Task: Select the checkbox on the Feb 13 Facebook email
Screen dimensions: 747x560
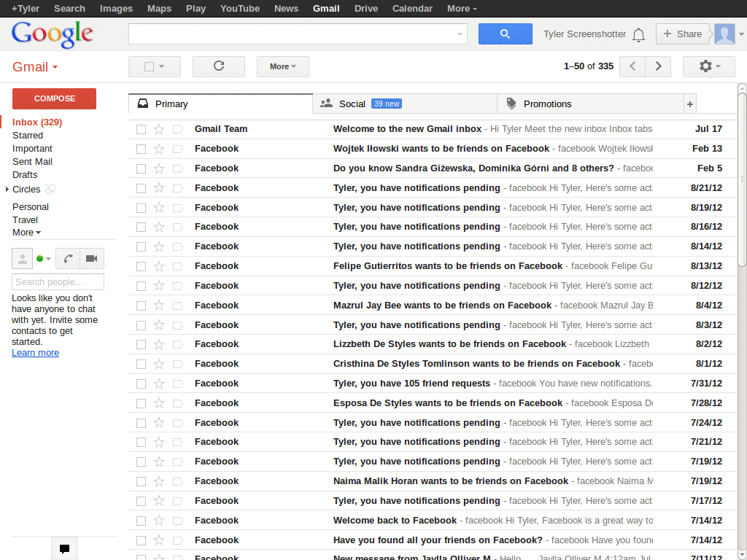Action: pyautogui.click(x=140, y=148)
